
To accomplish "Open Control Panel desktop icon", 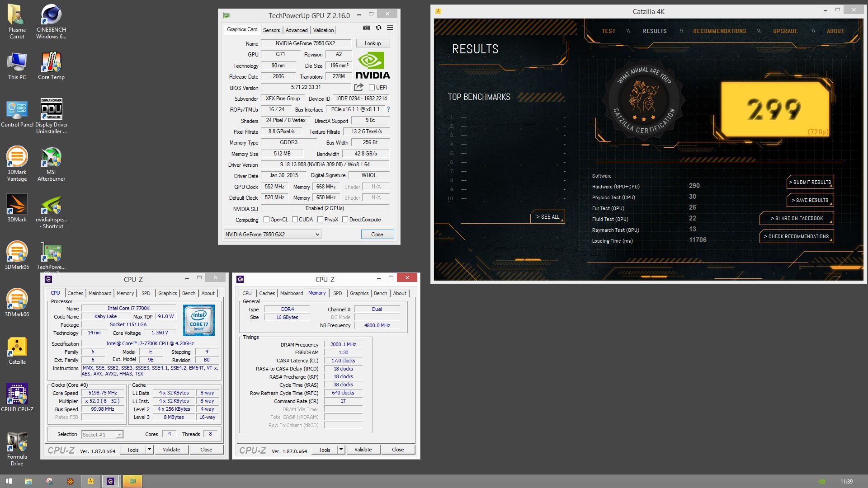I will click(x=17, y=114).
